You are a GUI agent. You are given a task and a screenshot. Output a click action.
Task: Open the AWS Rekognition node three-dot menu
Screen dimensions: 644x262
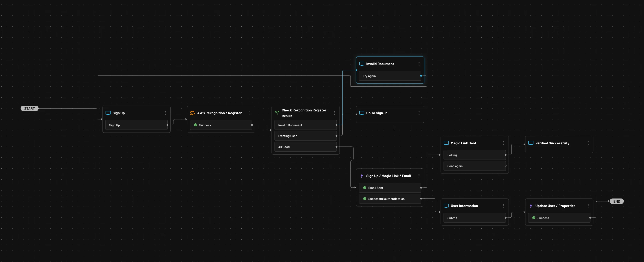click(x=250, y=113)
